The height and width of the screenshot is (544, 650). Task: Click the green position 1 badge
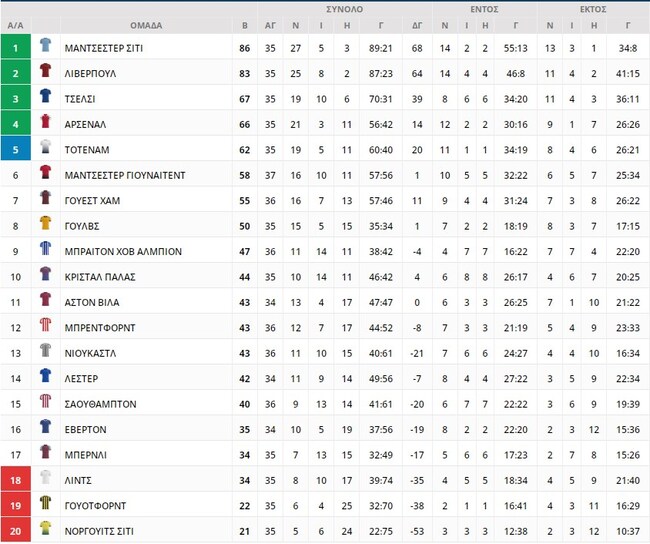[x=16, y=48]
